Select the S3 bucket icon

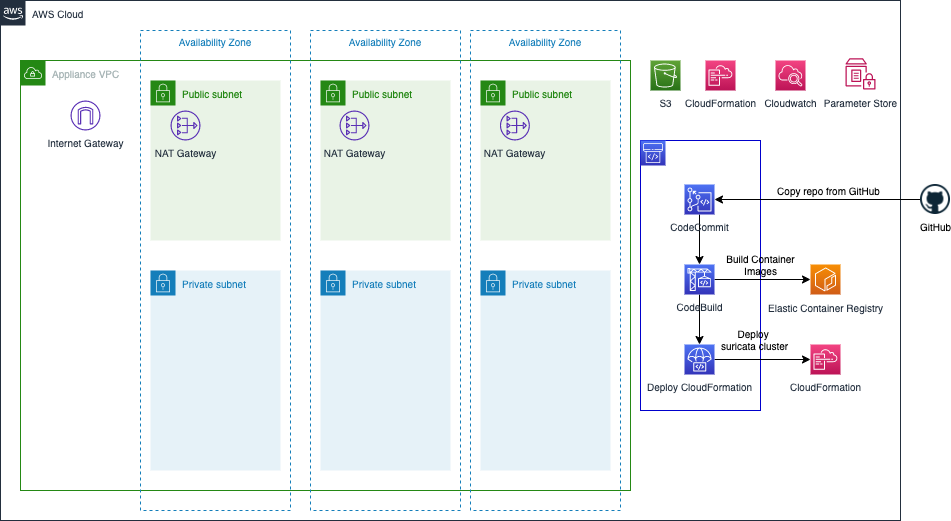click(x=665, y=76)
